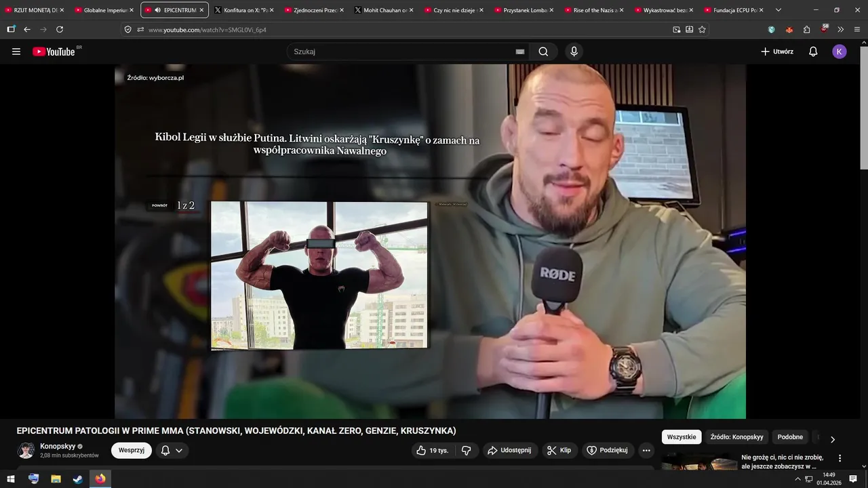Click the video player to pause
Image resolution: width=868 pixels, height=488 pixels.
(x=430, y=241)
